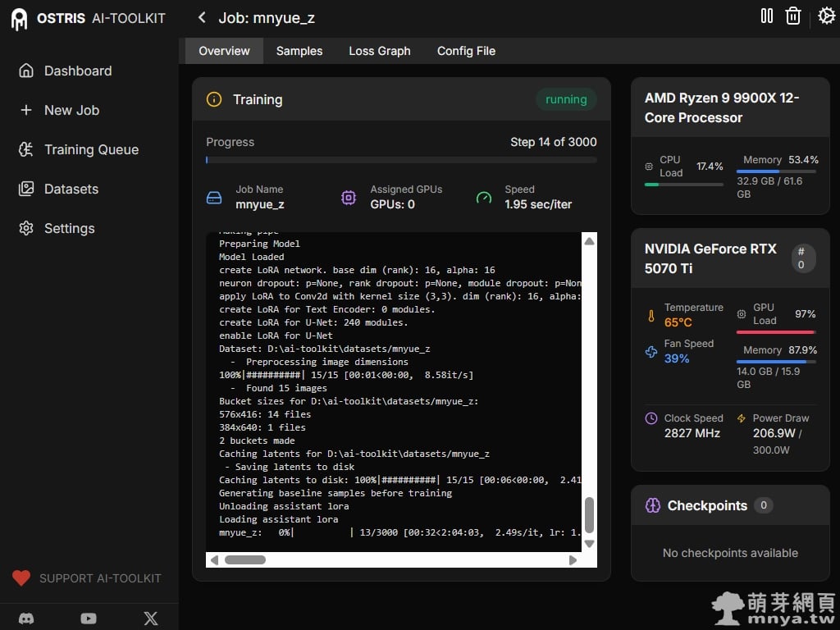View the Config File tab
This screenshot has width=840, height=630.
click(466, 51)
